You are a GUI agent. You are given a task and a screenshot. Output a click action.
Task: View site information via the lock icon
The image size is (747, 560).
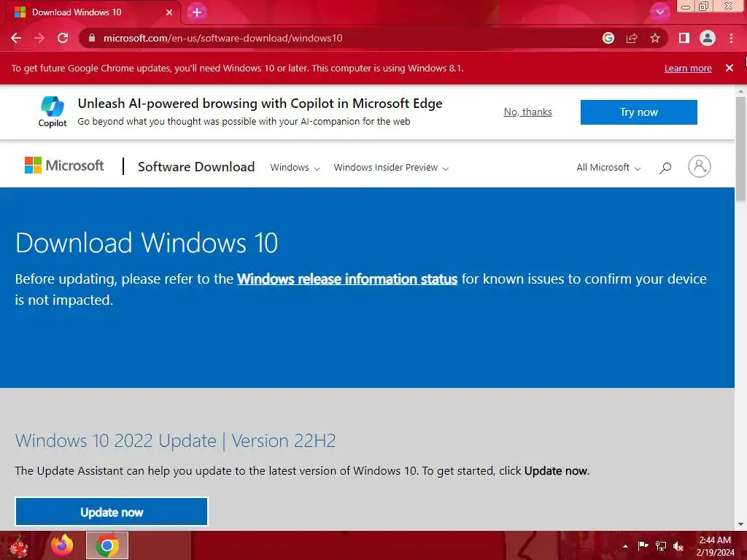(92, 38)
